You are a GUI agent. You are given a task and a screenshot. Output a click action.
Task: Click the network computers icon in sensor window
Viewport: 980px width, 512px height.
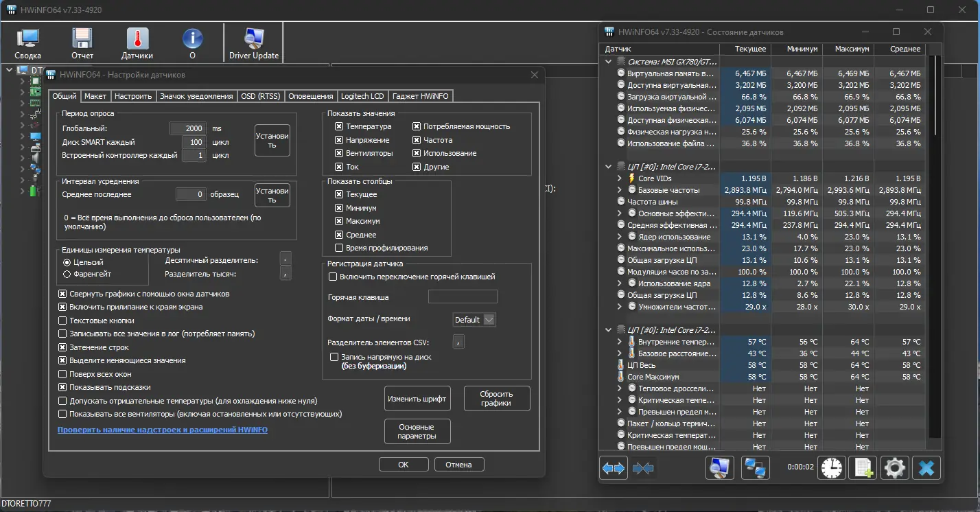(756, 468)
